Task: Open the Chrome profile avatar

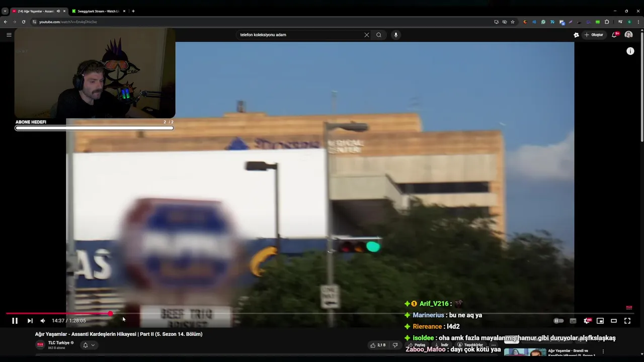Action: click(629, 22)
